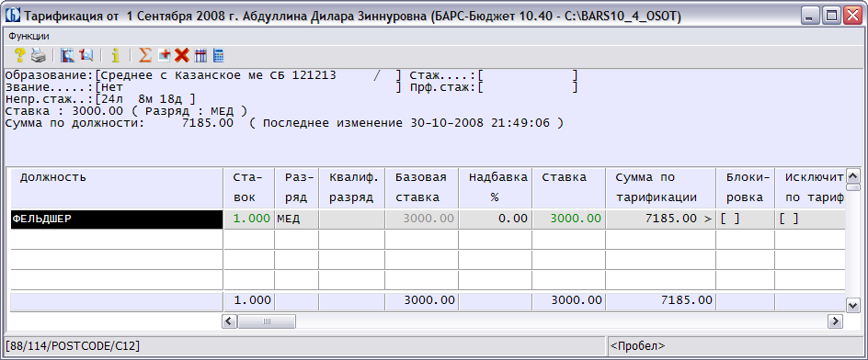The height and width of the screenshot is (360, 868).
Task: Toggle the Исключить по тарификации checkbox for ФЕЛЬДШЕР
Action: click(x=789, y=219)
